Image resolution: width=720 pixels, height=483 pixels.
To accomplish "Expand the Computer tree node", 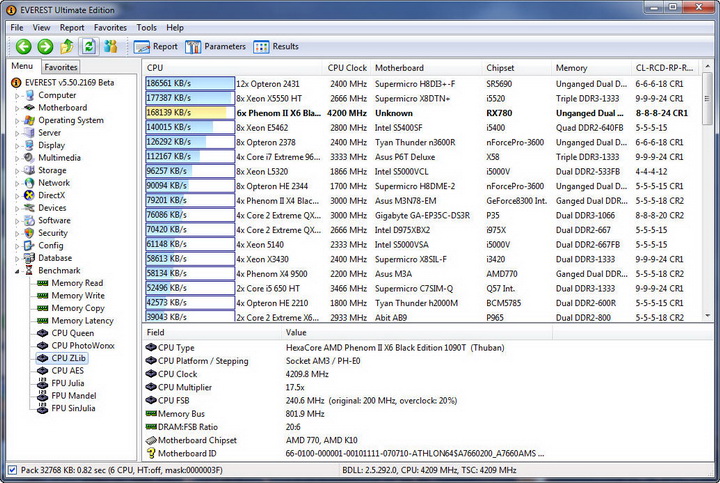I will 17,96.
